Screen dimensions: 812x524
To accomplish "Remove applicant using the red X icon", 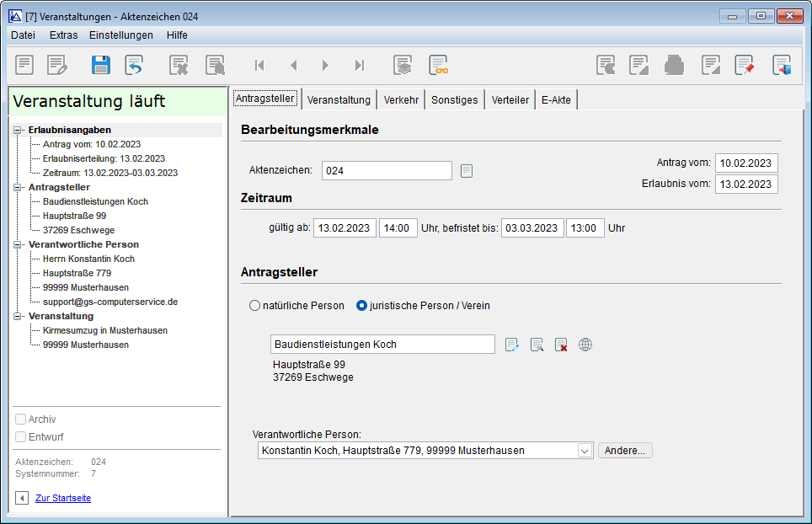I will tap(561, 345).
